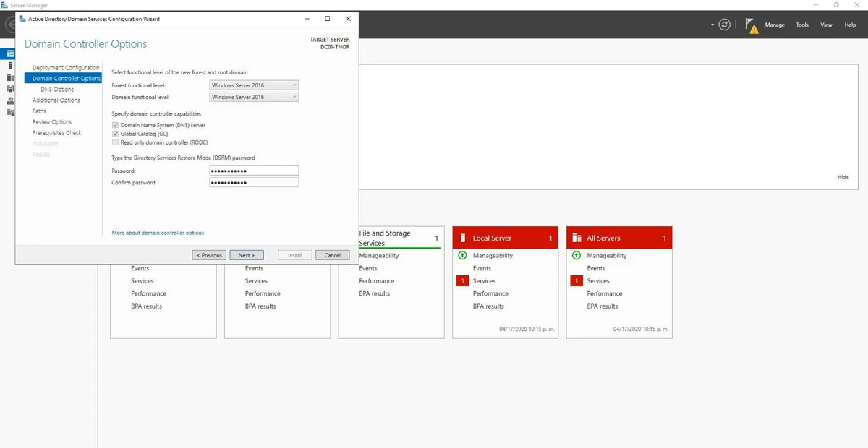Go to Review Options step
The image size is (868, 448).
[x=52, y=122]
